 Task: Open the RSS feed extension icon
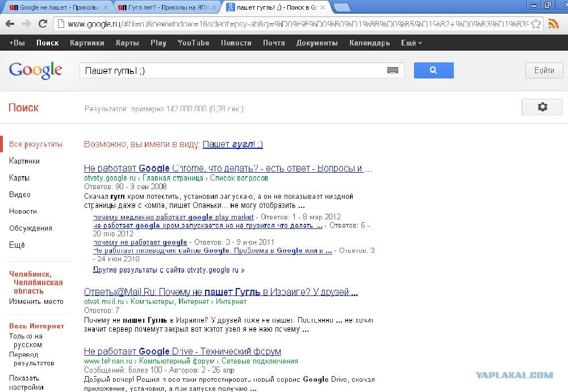(x=553, y=24)
